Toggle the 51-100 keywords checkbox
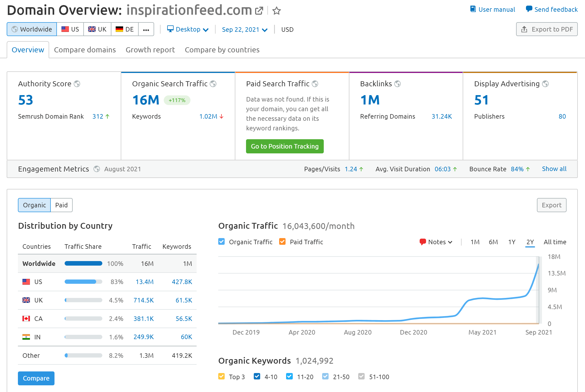585x392 pixels. point(361,376)
